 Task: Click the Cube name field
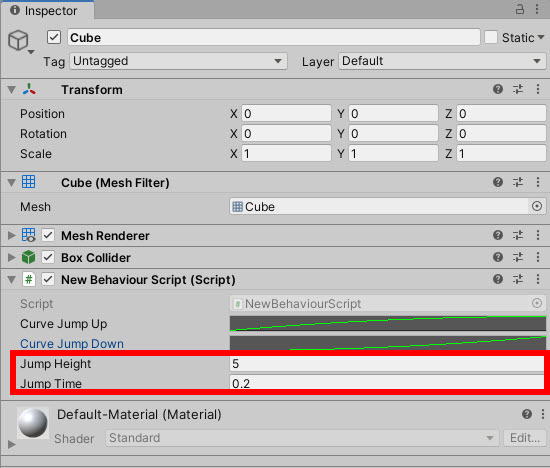(274, 37)
